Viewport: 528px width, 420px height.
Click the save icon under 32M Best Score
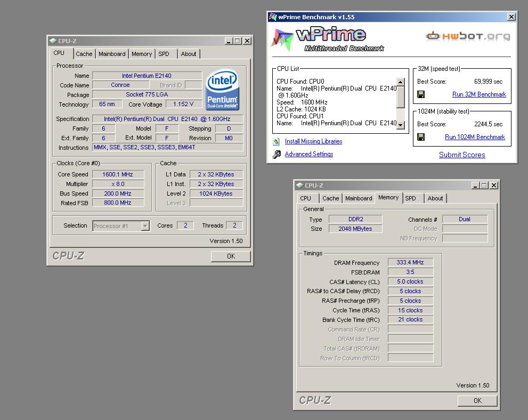point(420,94)
